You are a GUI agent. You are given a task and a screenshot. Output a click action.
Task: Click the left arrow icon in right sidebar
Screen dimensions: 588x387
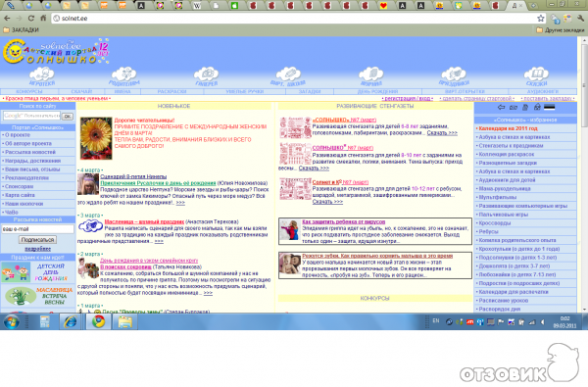pyautogui.click(x=501, y=108)
